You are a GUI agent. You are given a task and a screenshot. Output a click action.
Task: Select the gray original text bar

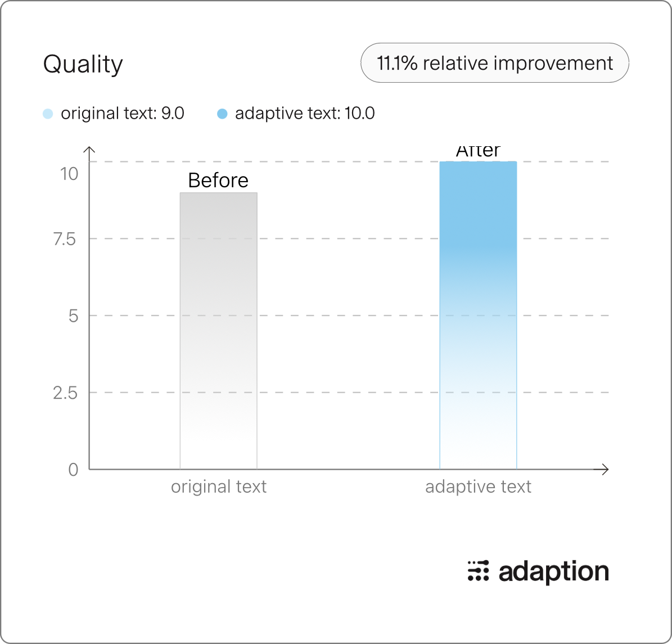(x=219, y=331)
